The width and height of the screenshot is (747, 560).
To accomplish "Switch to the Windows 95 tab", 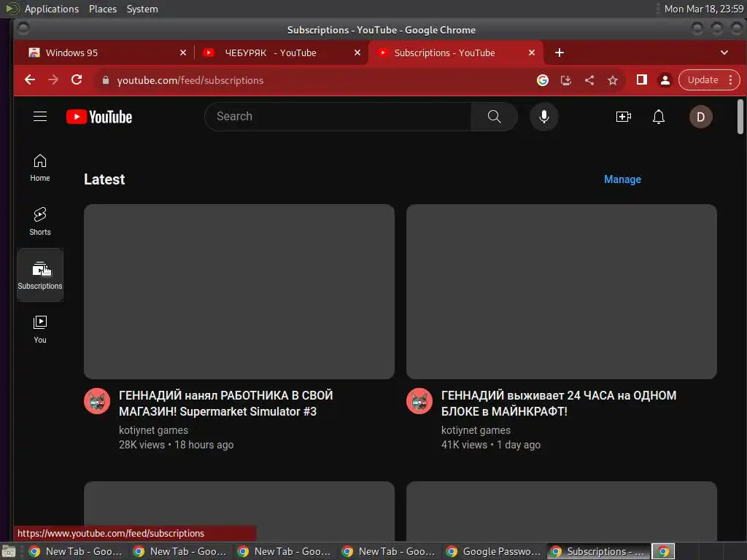I will 102,52.
